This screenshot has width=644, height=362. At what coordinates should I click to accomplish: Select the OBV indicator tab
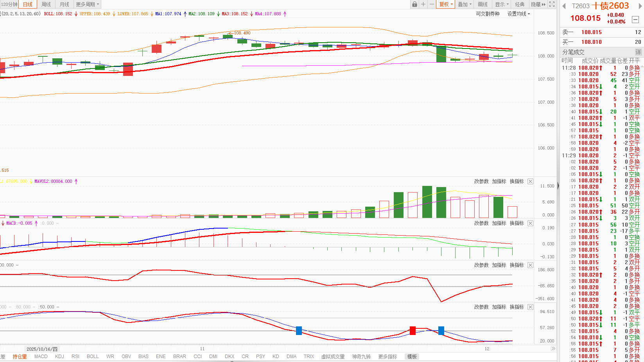pos(126,357)
